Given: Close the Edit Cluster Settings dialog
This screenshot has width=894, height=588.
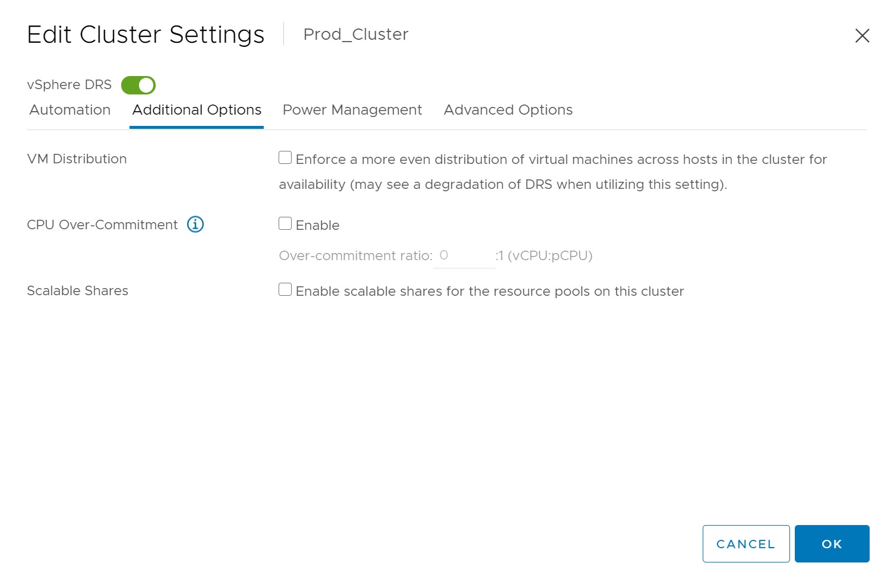Looking at the screenshot, I should coord(862,36).
